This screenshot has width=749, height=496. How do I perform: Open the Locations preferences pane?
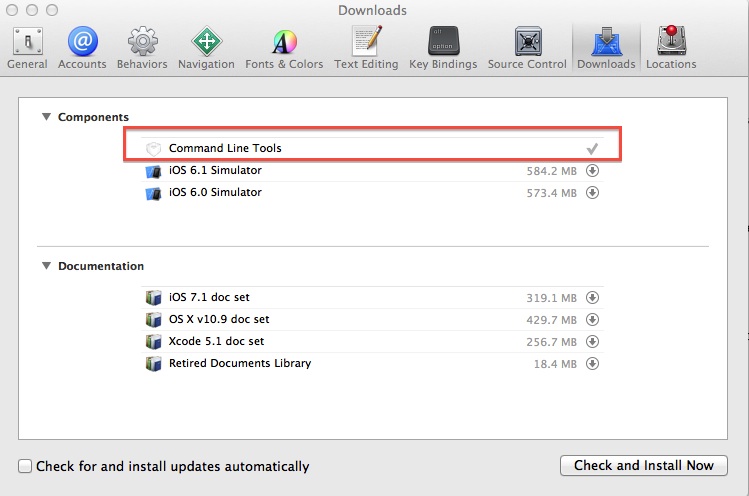point(671,47)
